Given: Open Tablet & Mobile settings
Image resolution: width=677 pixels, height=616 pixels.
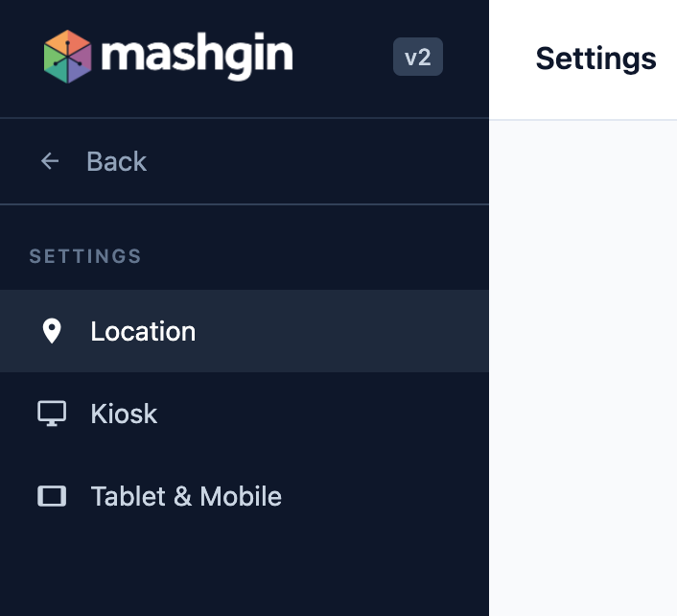Looking at the screenshot, I should click(x=186, y=496).
